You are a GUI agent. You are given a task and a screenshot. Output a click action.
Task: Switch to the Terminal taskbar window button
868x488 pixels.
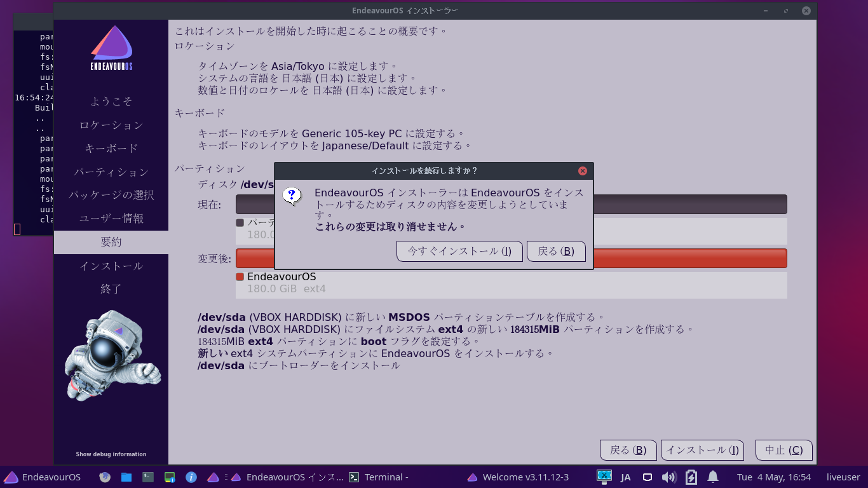[x=379, y=477]
